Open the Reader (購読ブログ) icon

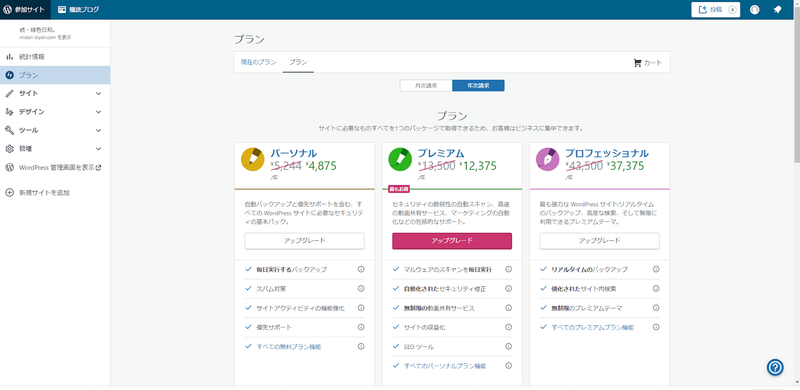pyautogui.click(x=62, y=9)
